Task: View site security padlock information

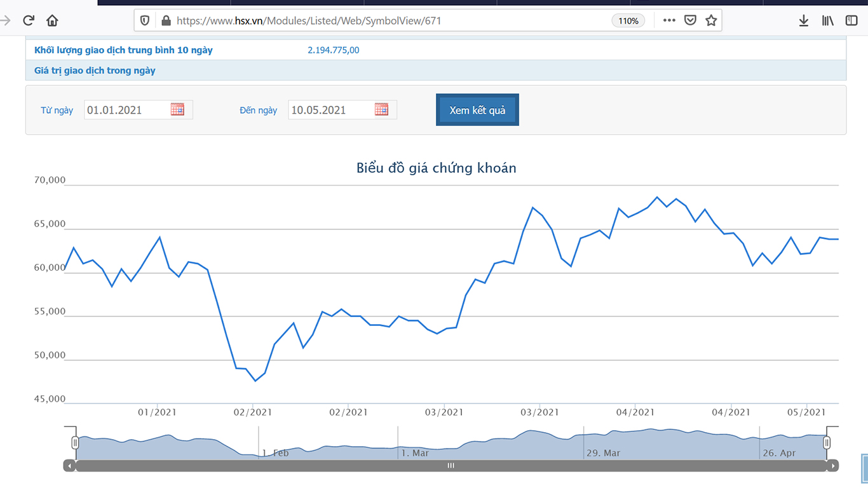Action: tap(166, 20)
